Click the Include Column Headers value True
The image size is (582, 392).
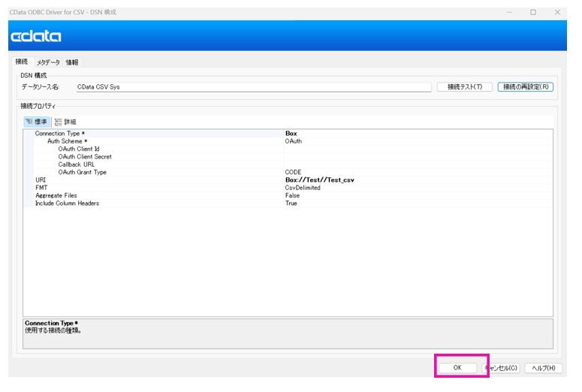click(291, 204)
